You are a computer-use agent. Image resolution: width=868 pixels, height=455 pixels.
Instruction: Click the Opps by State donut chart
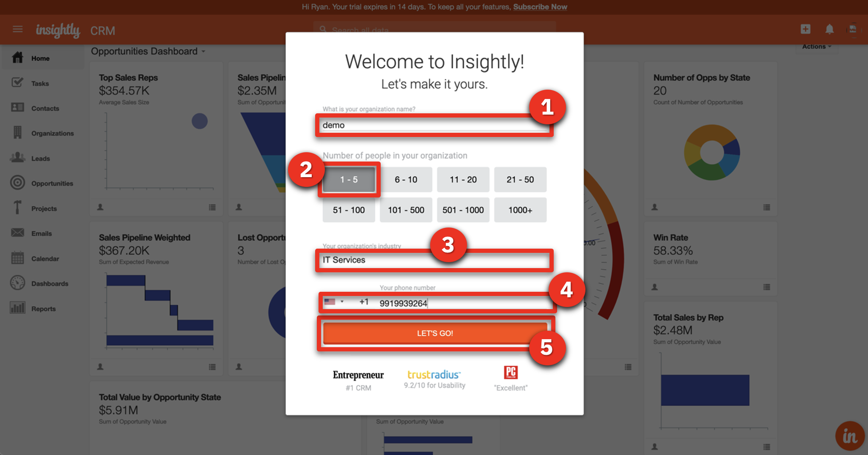click(x=712, y=153)
